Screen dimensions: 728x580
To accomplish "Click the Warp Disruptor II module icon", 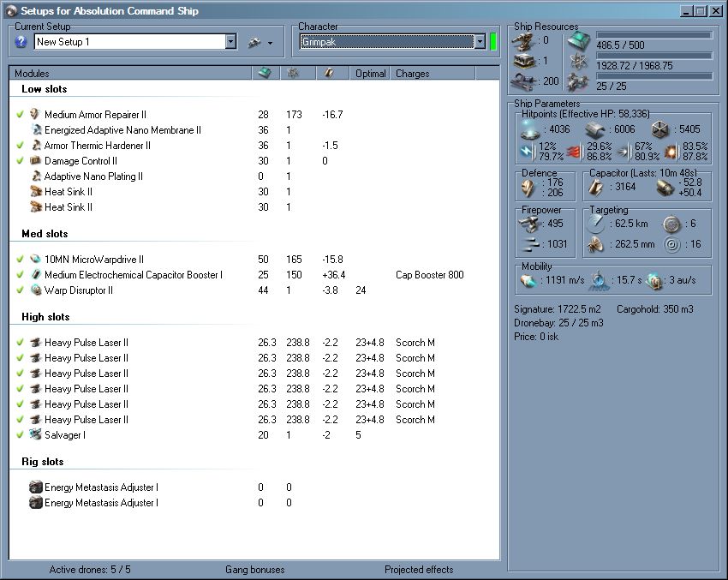I will 36,290.
